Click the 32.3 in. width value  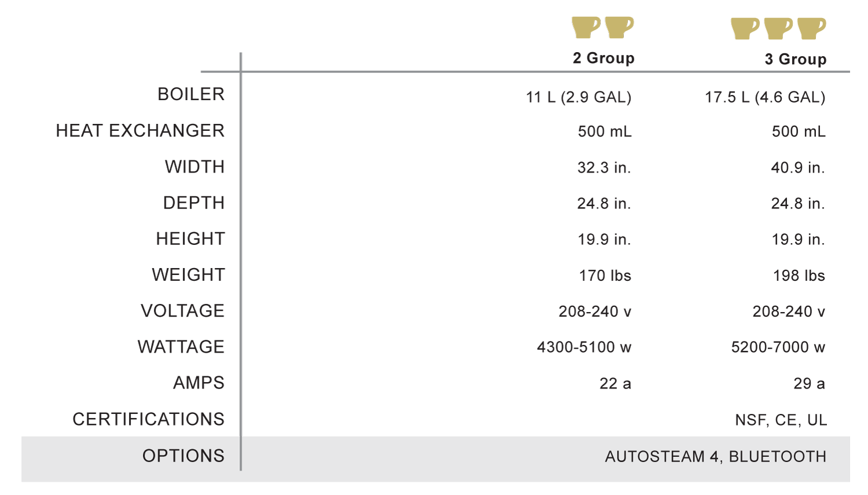[x=604, y=168]
